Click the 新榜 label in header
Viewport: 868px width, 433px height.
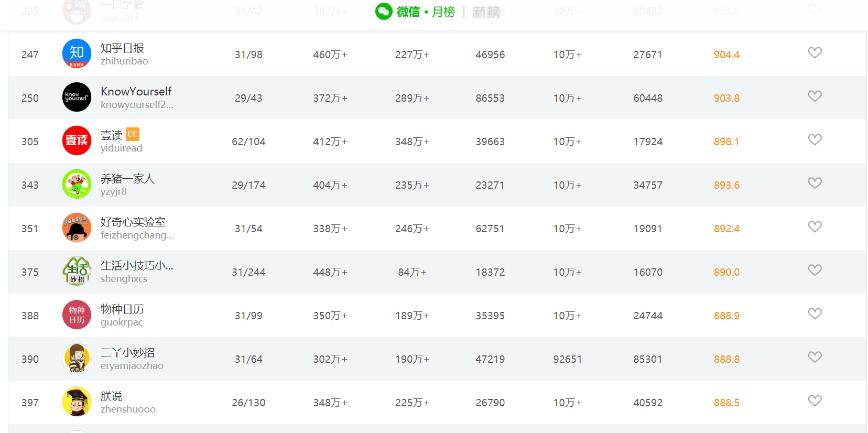coord(486,12)
